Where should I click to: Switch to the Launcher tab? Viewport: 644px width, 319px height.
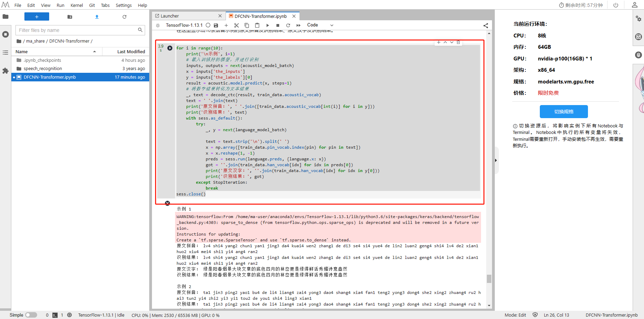[170, 16]
